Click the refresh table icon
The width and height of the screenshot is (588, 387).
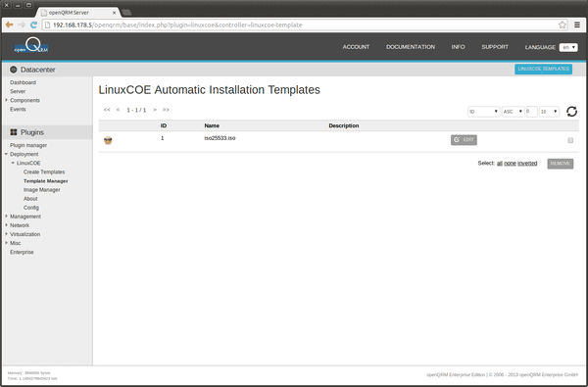571,112
